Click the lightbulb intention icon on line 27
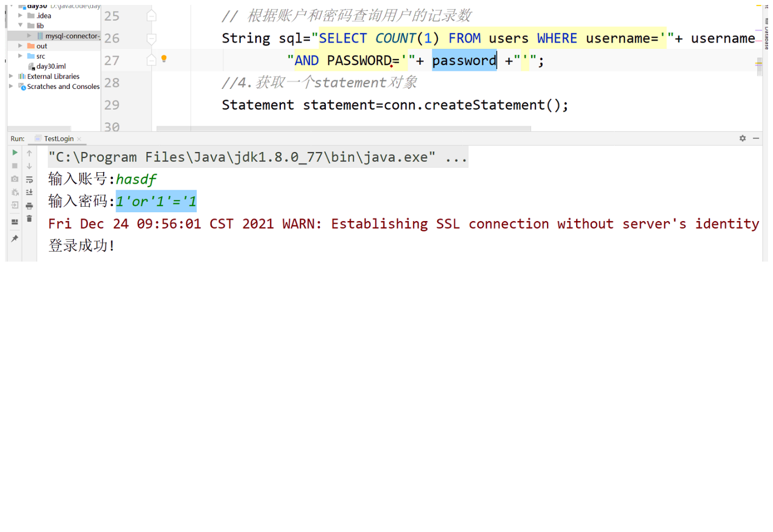 163,58
